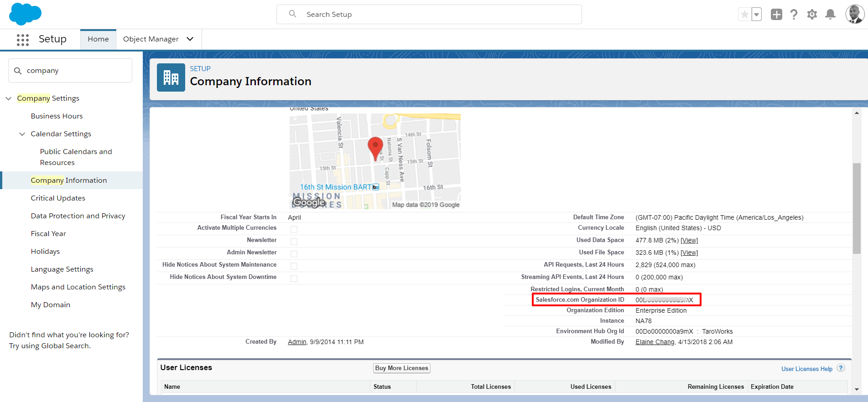This screenshot has width=868, height=402.
Task: Click the Salesforce cloud logo
Action: [x=25, y=14]
